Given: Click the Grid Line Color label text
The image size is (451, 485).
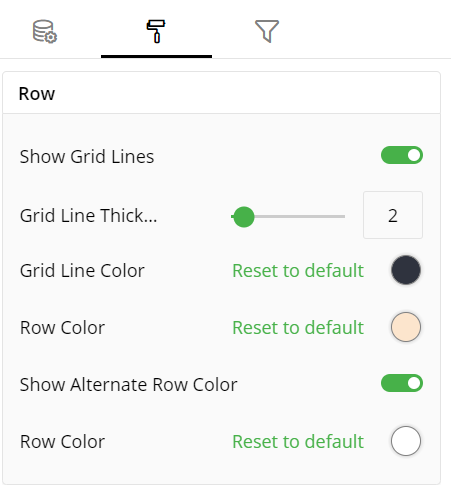Looking at the screenshot, I should pos(82,270).
